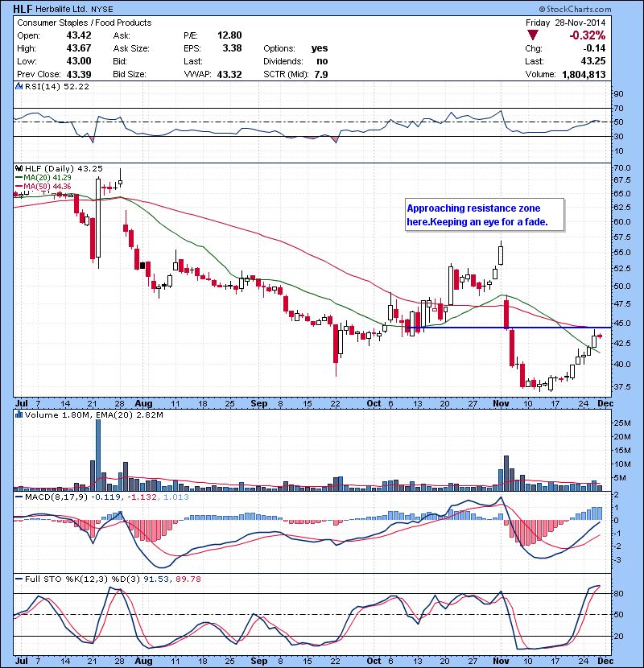This screenshot has height=668, width=644.
Task: Click the MA(50) 44.36 red legend
Action: [x=43, y=186]
